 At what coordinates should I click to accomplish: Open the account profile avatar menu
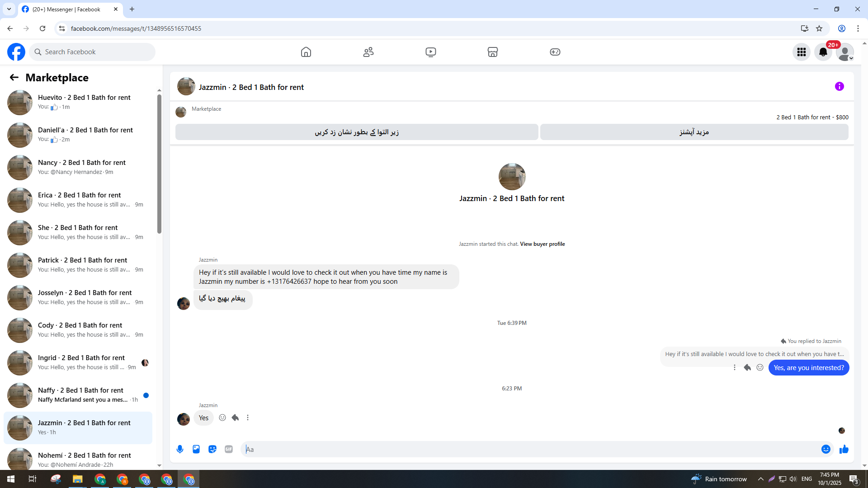845,52
